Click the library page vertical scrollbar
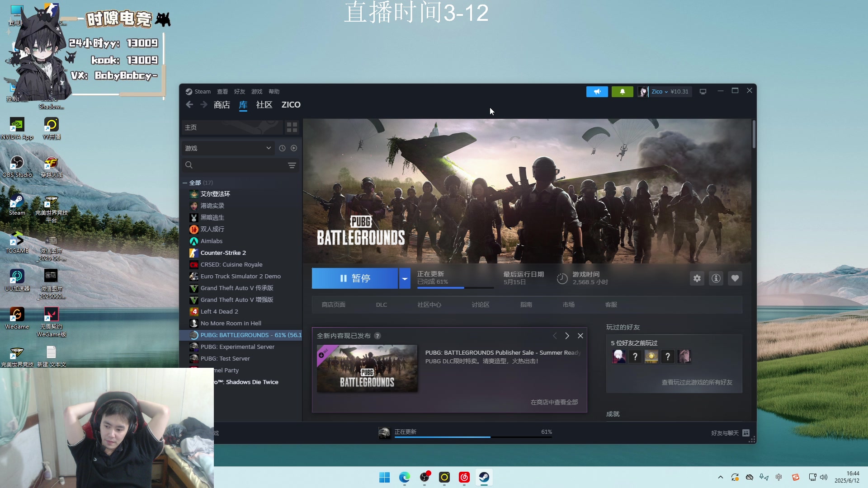Viewport: 868px width, 488px height. pos(754,134)
